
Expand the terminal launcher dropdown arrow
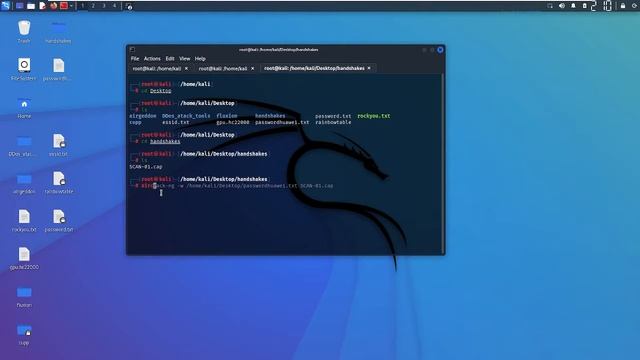71,6
